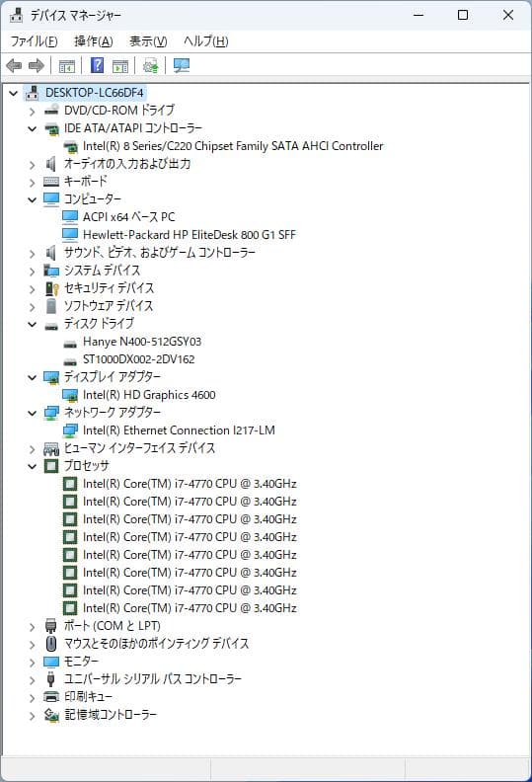Click the icon beside 記憶域コントローラー
The image size is (532, 782).
click(x=51, y=715)
